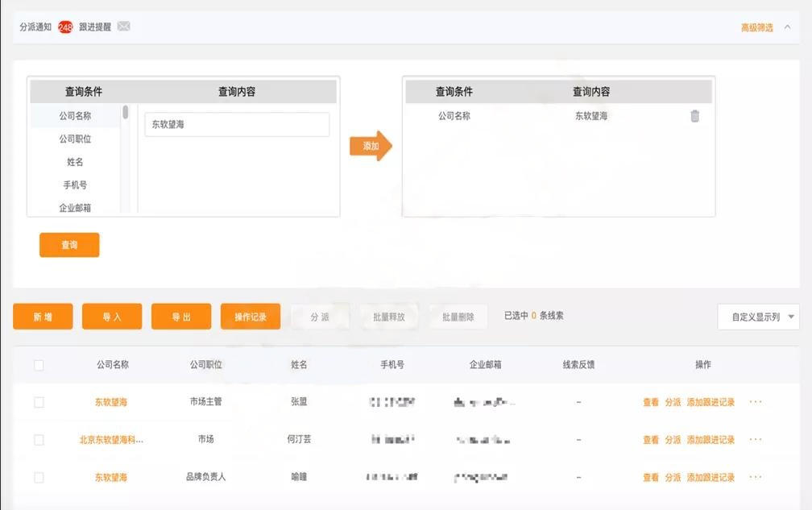Viewport: 812px width, 510px height.
Task: Select 手机号 in the query condition list
Action: click(75, 185)
